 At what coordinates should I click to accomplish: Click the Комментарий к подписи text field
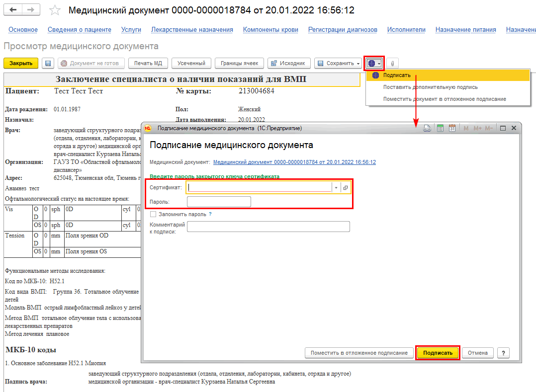(268, 227)
